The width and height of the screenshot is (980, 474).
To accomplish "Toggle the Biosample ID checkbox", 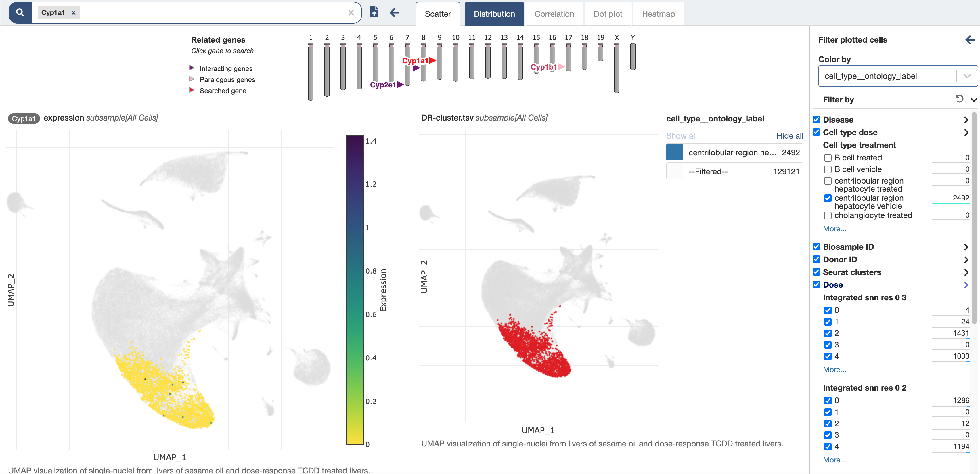I will 816,246.
